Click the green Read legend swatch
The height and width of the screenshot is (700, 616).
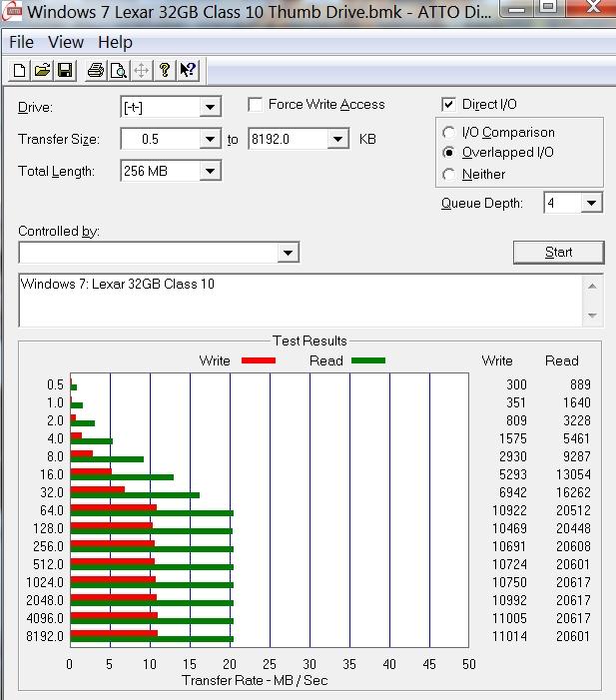click(x=368, y=360)
